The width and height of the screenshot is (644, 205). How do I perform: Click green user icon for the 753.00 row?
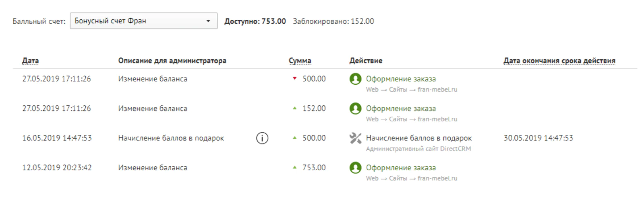(x=355, y=168)
